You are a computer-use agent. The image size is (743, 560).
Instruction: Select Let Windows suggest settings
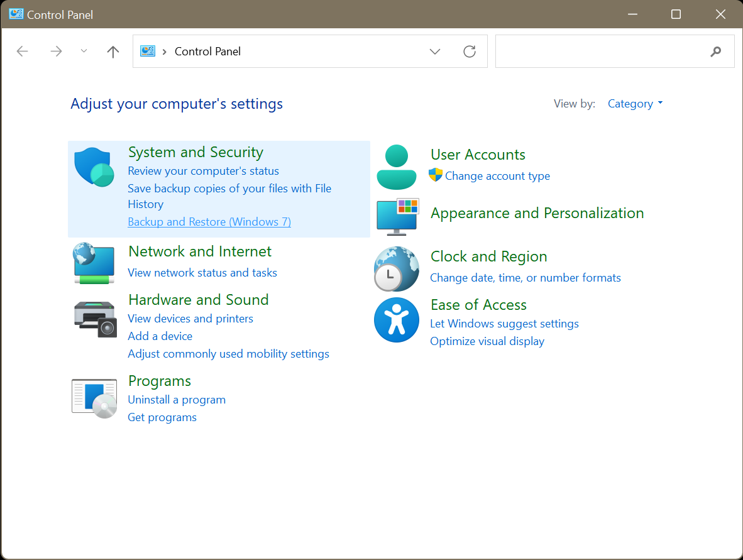tap(505, 324)
